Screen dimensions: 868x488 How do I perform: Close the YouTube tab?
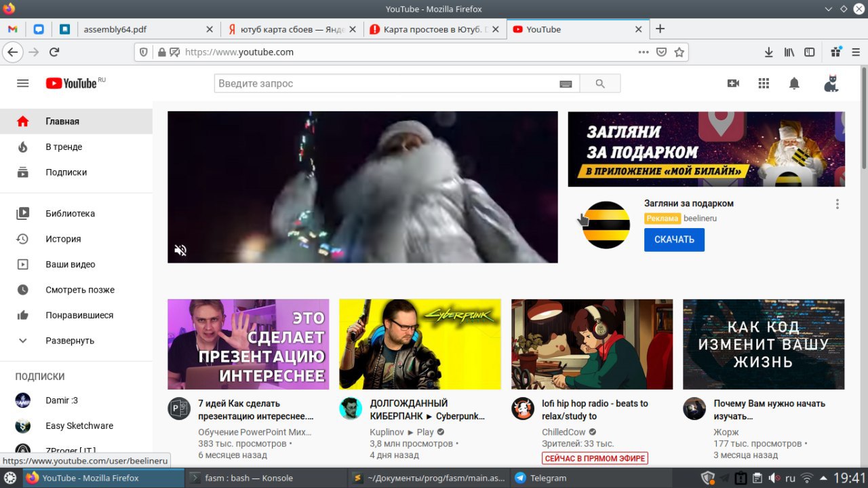[638, 29]
